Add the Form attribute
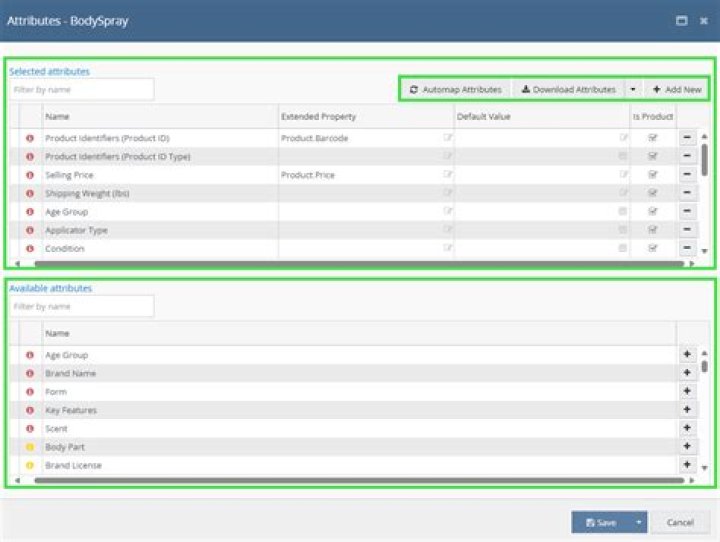 (x=687, y=391)
